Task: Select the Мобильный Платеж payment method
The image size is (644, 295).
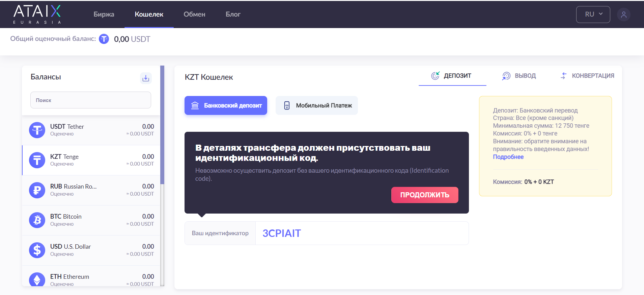Action: click(316, 105)
